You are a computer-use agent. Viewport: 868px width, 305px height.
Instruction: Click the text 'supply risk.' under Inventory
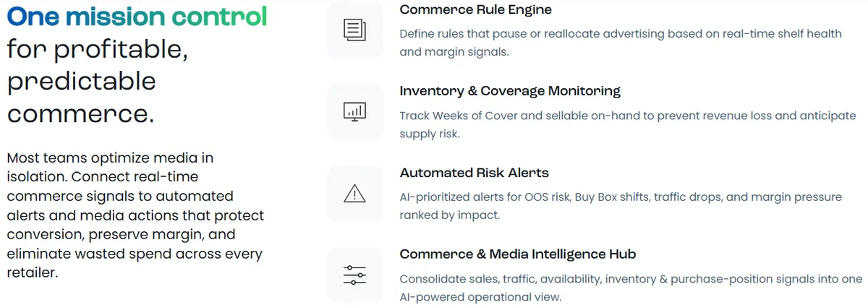click(430, 134)
